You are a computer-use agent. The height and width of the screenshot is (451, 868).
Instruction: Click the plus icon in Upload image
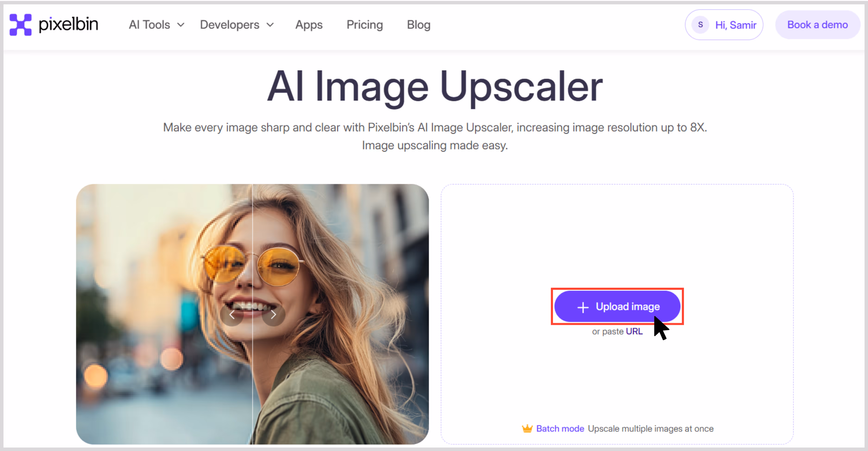click(x=583, y=307)
